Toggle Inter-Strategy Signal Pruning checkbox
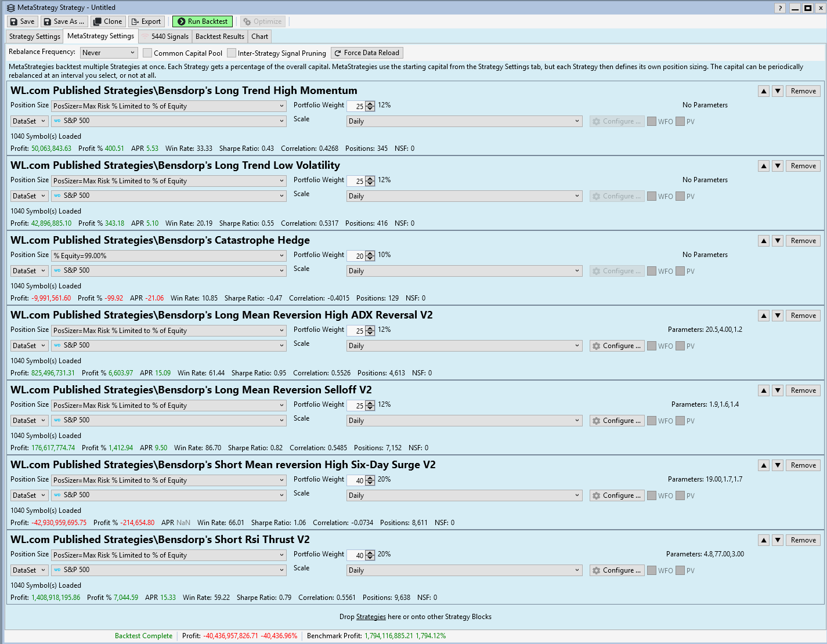This screenshot has height=644, width=827. click(x=232, y=53)
